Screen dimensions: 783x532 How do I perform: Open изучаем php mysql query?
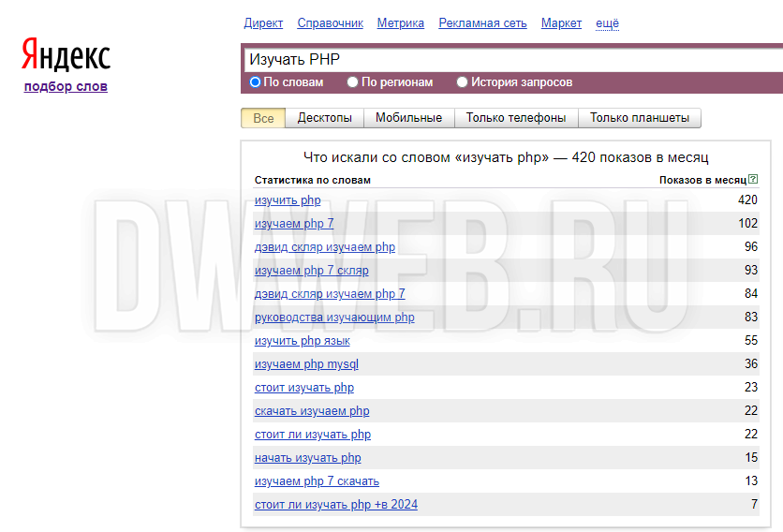point(306,364)
